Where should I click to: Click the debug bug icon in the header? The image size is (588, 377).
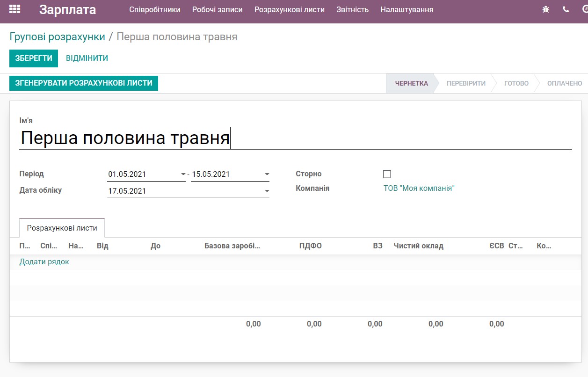pos(545,8)
